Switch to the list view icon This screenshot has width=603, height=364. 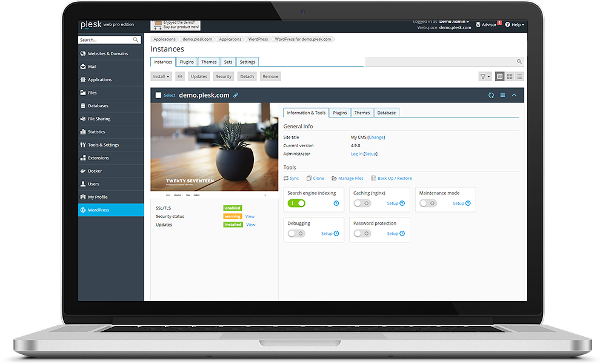(519, 77)
